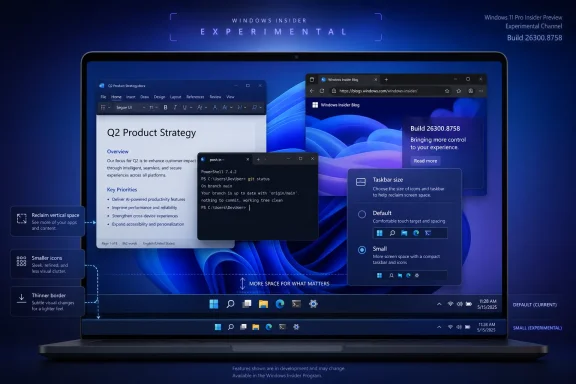The height and width of the screenshot is (384, 576).
Task: Launch File Explorer from the default-size taskbar
Action: (263, 304)
